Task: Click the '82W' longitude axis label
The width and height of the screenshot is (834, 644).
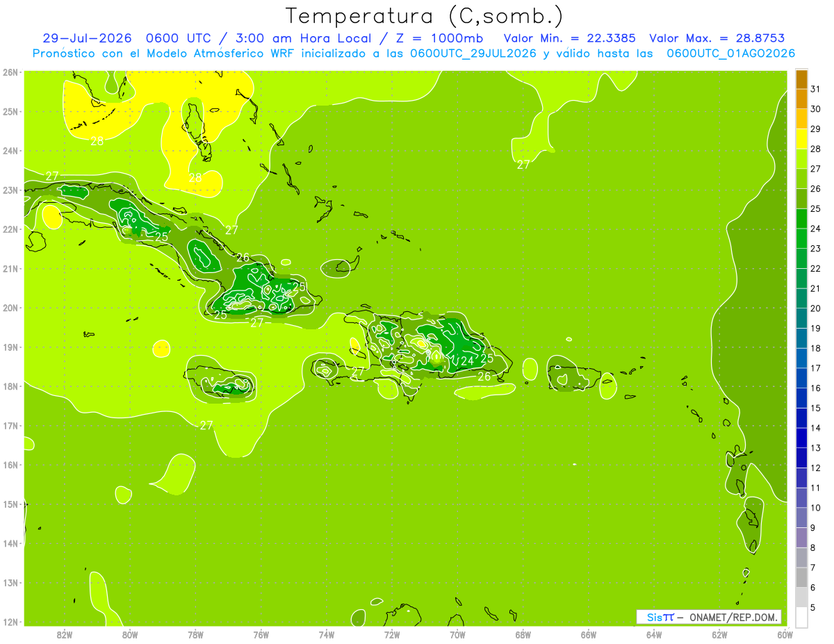Action: [65, 634]
